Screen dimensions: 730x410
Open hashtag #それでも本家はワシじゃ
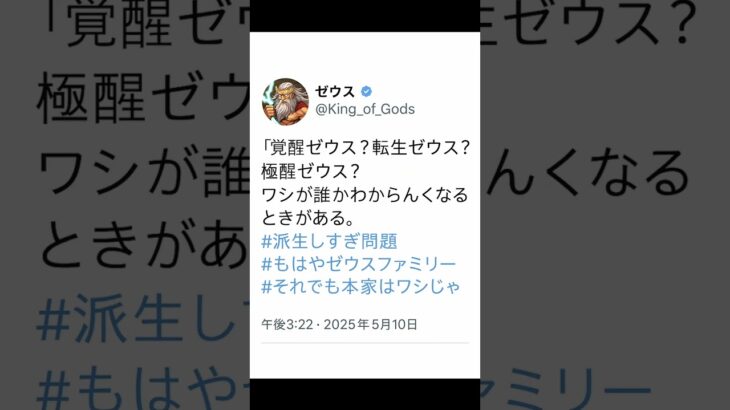(x=361, y=286)
